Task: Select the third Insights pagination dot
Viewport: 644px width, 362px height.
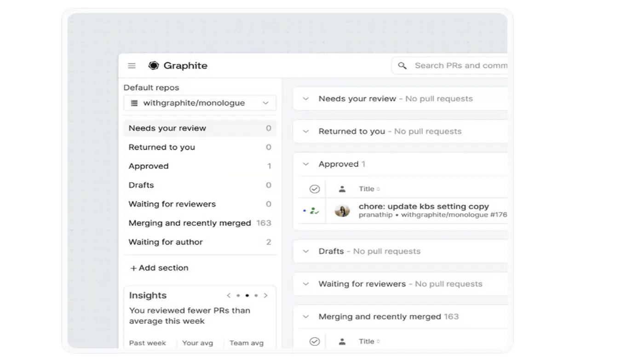Action: 256,296
